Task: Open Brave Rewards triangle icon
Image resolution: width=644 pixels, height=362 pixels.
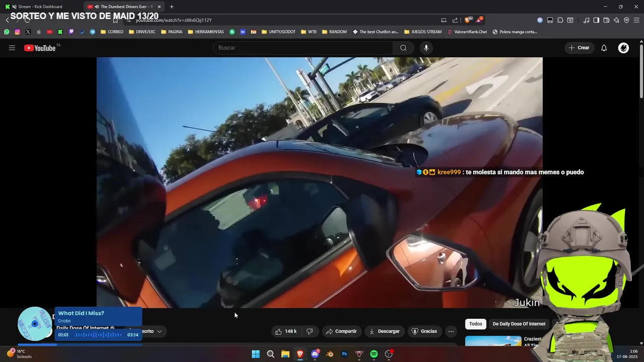Action: click(x=479, y=20)
